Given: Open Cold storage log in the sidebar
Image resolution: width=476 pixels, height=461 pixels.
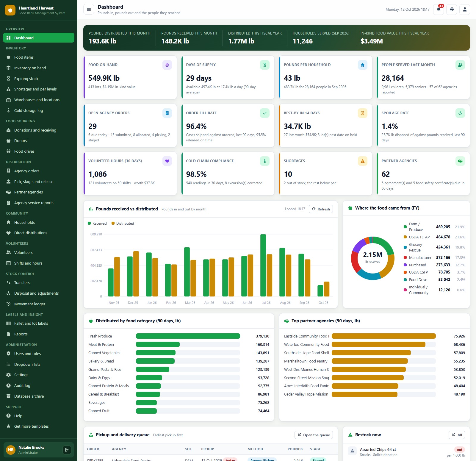Looking at the screenshot, I should (x=39, y=110).
